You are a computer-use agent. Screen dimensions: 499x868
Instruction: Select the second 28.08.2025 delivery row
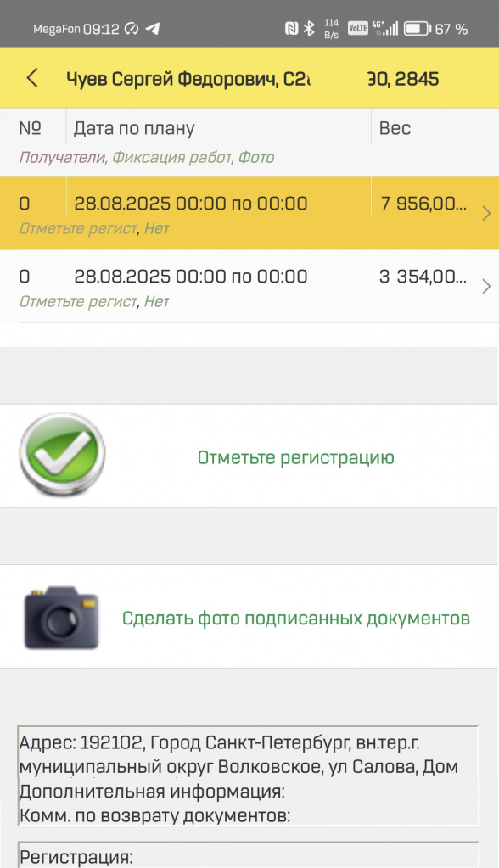coord(249,286)
